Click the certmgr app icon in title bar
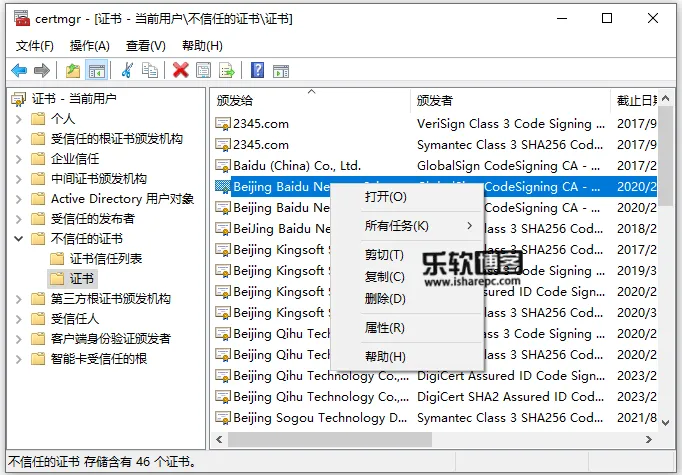This screenshot has width=682, height=475. [22, 19]
